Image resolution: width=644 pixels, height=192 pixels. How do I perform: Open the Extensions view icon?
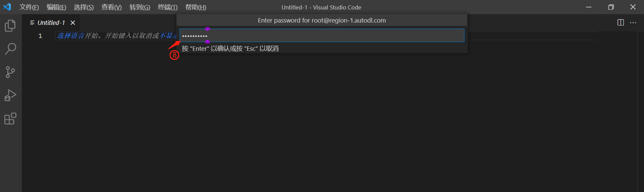pos(10,119)
